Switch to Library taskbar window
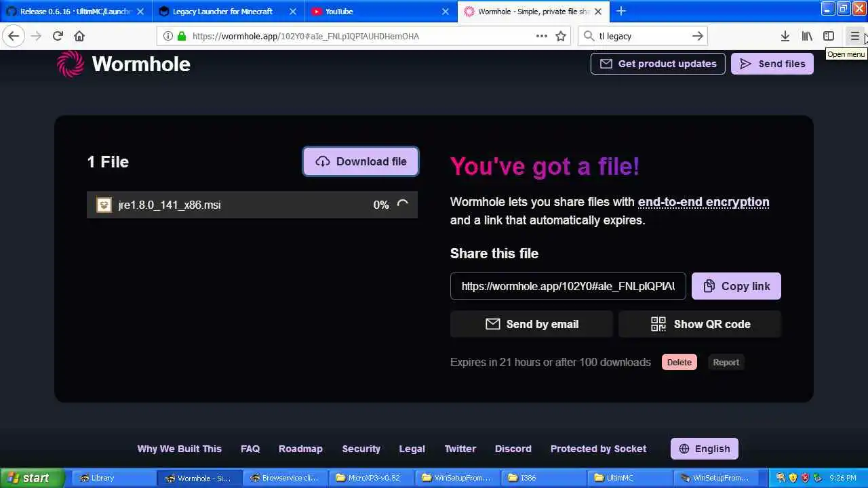This screenshot has height=488, width=868. (x=113, y=478)
